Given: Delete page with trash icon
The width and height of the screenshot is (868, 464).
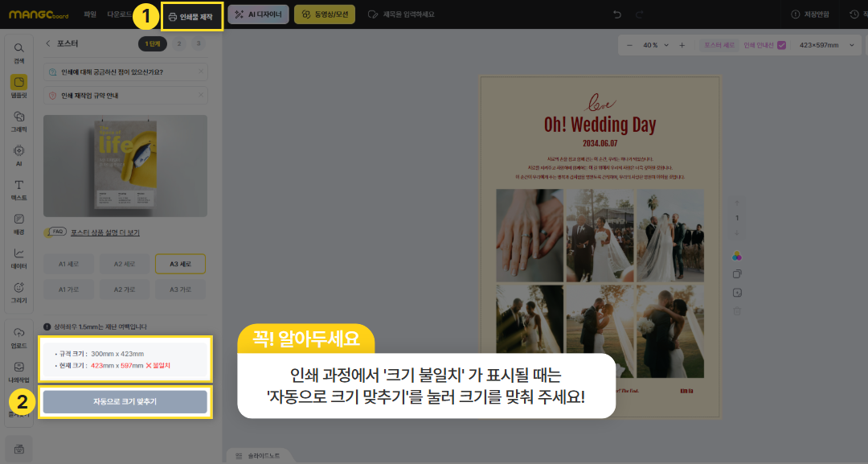Looking at the screenshot, I should point(737,311).
